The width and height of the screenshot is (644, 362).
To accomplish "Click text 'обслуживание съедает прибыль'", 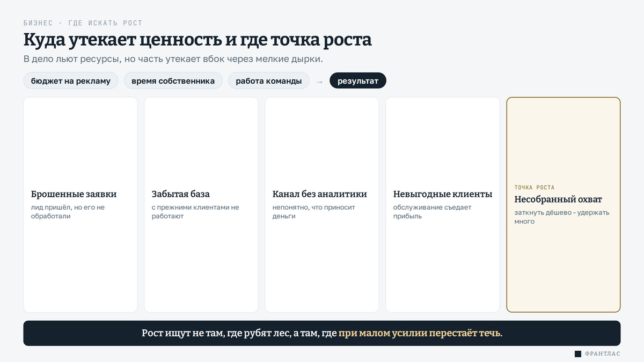I will click(x=433, y=212).
